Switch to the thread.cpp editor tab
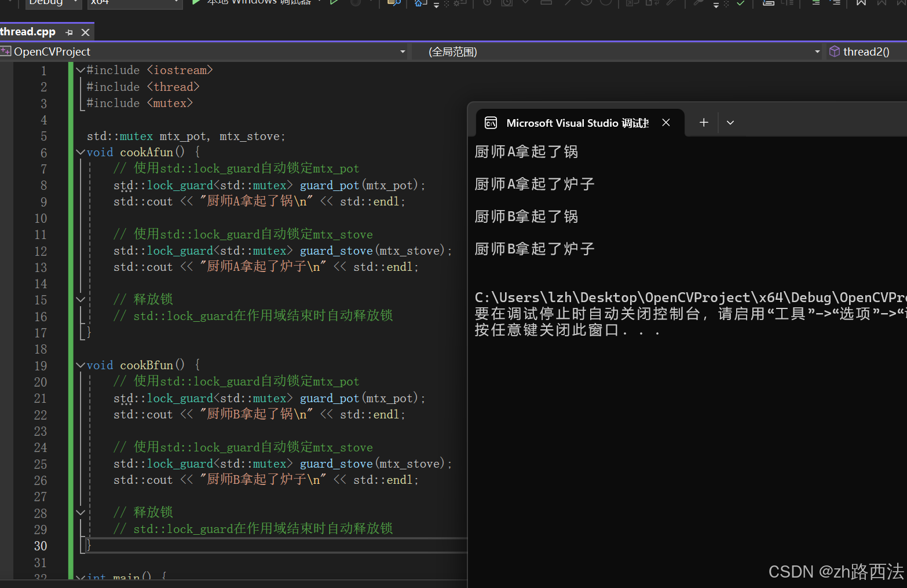This screenshot has width=907, height=588. pyautogui.click(x=28, y=32)
